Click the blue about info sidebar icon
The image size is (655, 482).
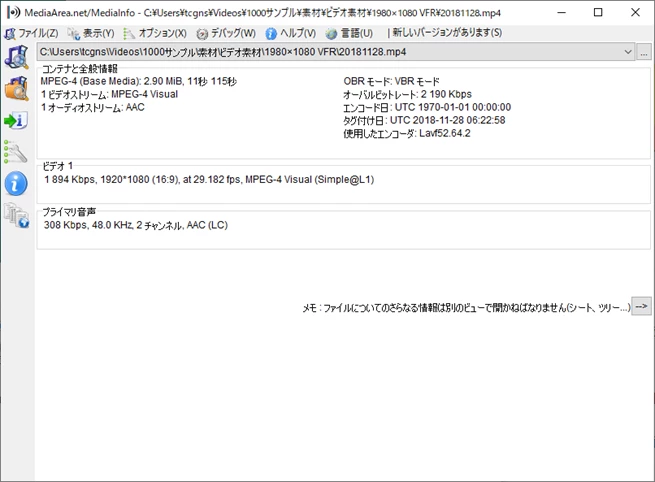point(16,183)
